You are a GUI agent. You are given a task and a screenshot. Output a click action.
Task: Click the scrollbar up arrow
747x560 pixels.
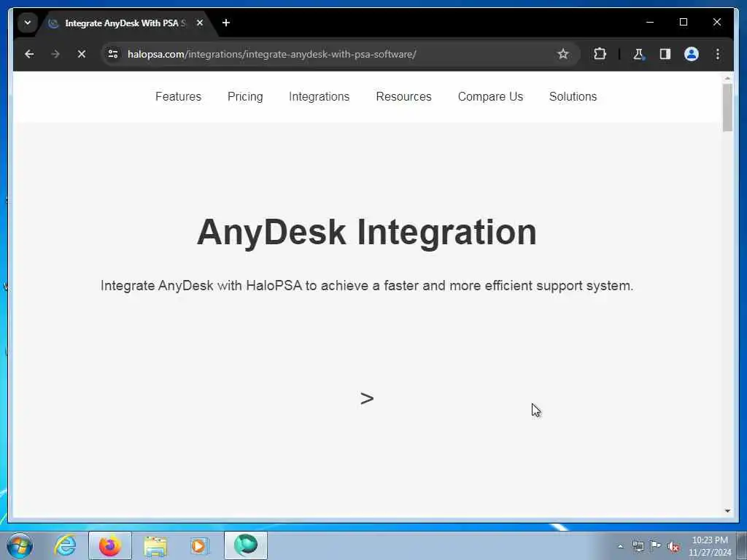pos(727,78)
